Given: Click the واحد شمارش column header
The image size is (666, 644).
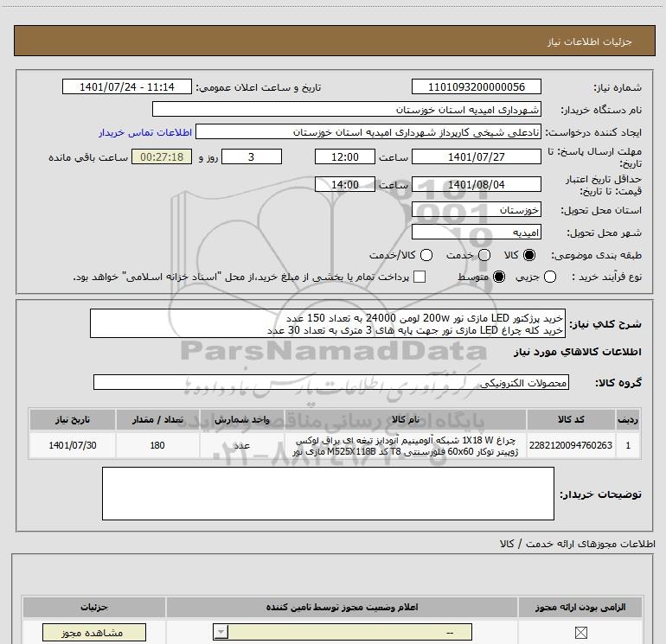Looking at the screenshot, I should coord(241,419).
